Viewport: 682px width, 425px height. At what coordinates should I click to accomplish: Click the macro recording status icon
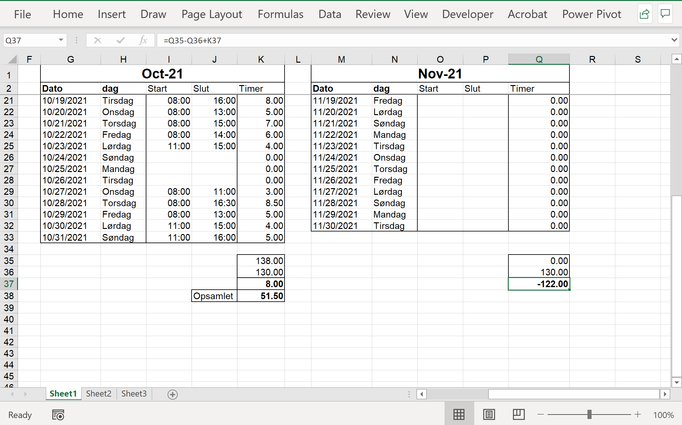[x=58, y=415]
